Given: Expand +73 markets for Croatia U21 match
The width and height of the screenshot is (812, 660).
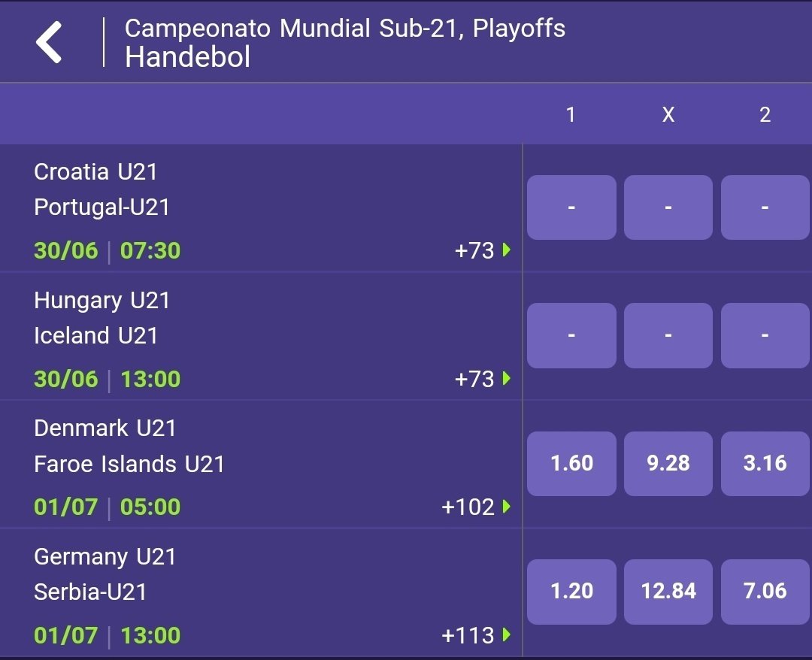Looking at the screenshot, I should pyautogui.click(x=482, y=250).
